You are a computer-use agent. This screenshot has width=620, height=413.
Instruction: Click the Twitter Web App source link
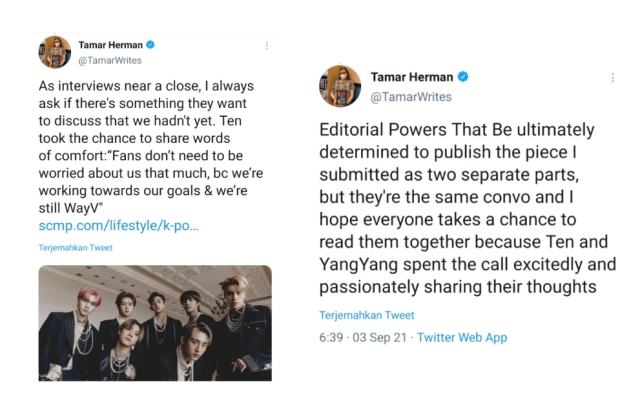click(x=461, y=338)
